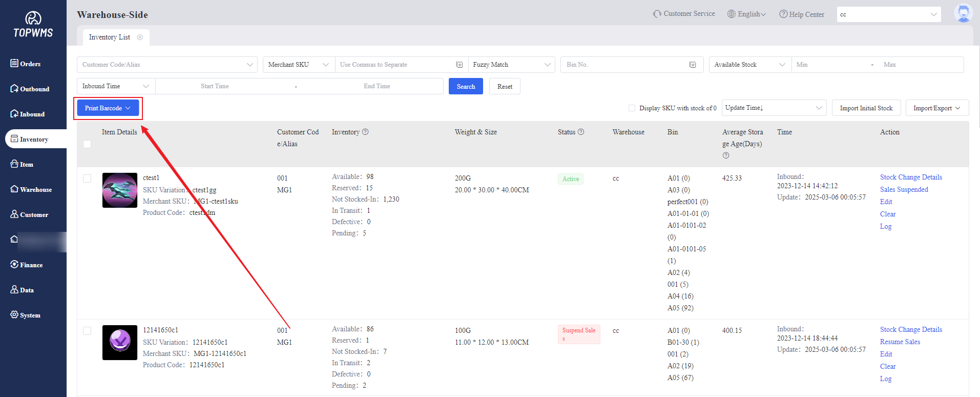
Task: Click the Bin No. batch-input expand icon
Action: pyautogui.click(x=693, y=65)
